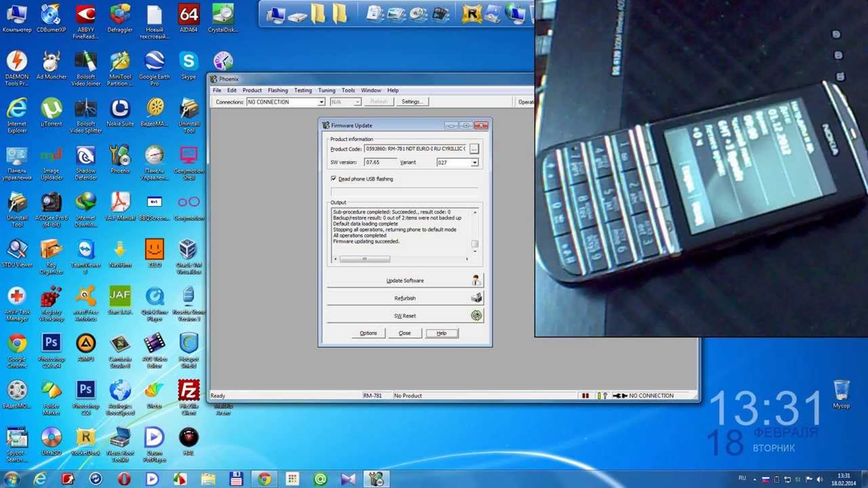Open the Flashing menu

click(x=278, y=90)
